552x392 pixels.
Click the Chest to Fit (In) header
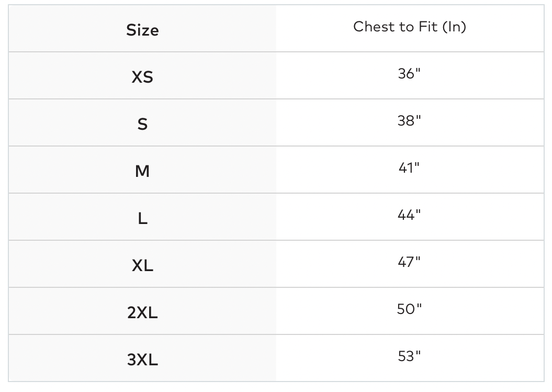(409, 27)
